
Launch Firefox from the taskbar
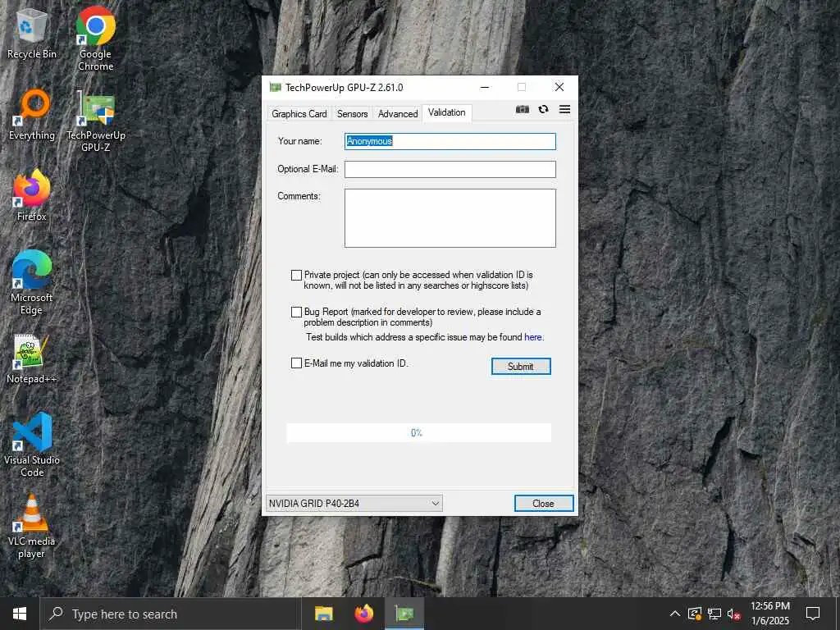364,614
